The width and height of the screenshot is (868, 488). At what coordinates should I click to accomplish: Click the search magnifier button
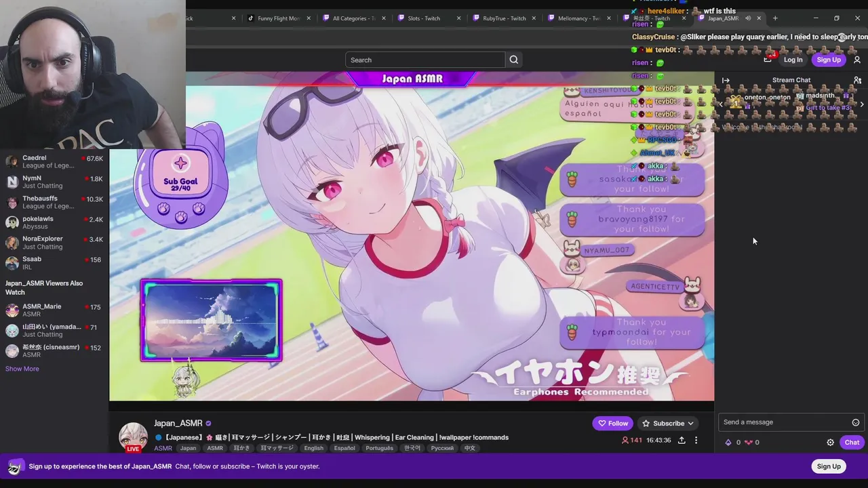click(514, 60)
